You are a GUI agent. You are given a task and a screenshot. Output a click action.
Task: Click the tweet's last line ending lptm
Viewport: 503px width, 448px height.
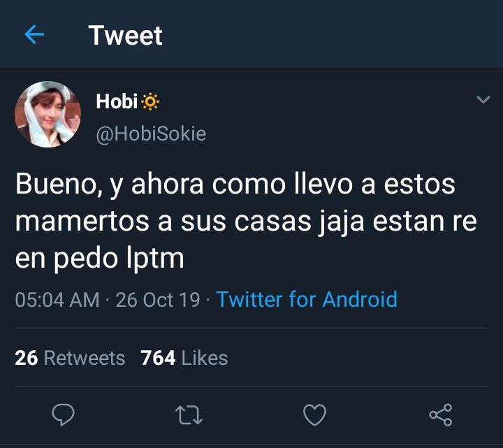pos(99,259)
